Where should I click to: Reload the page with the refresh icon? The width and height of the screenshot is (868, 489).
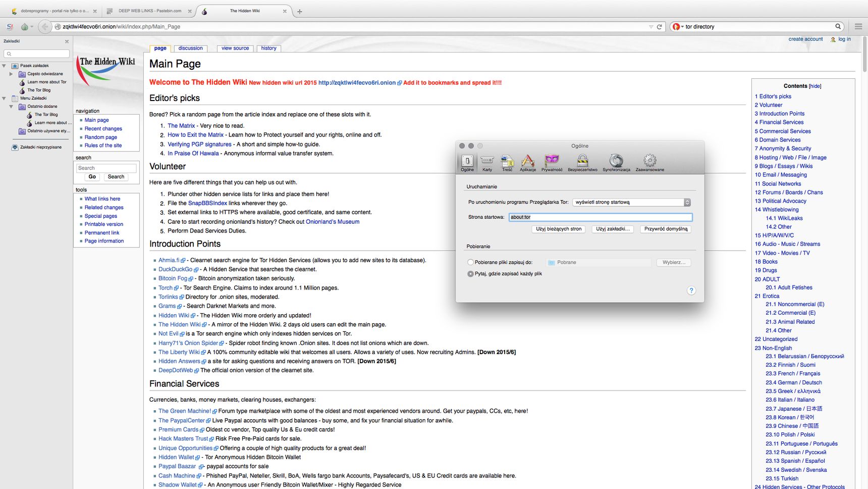(x=659, y=27)
